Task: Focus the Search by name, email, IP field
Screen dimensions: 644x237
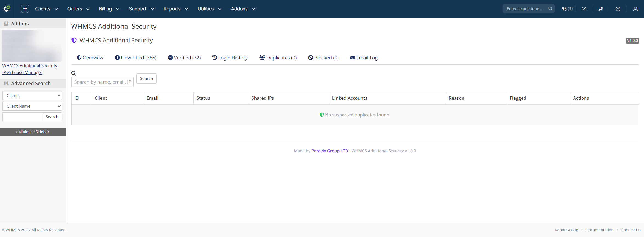Action: click(x=102, y=82)
